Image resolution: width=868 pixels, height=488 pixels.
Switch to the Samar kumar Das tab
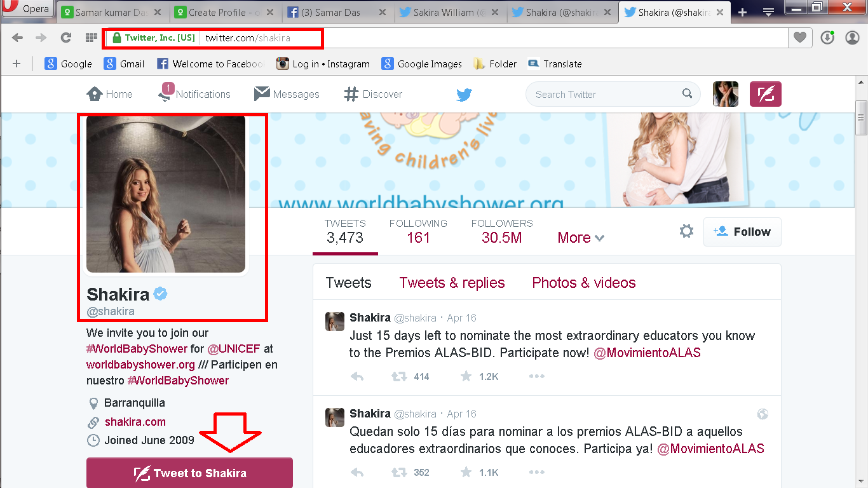pyautogui.click(x=112, y=12)
